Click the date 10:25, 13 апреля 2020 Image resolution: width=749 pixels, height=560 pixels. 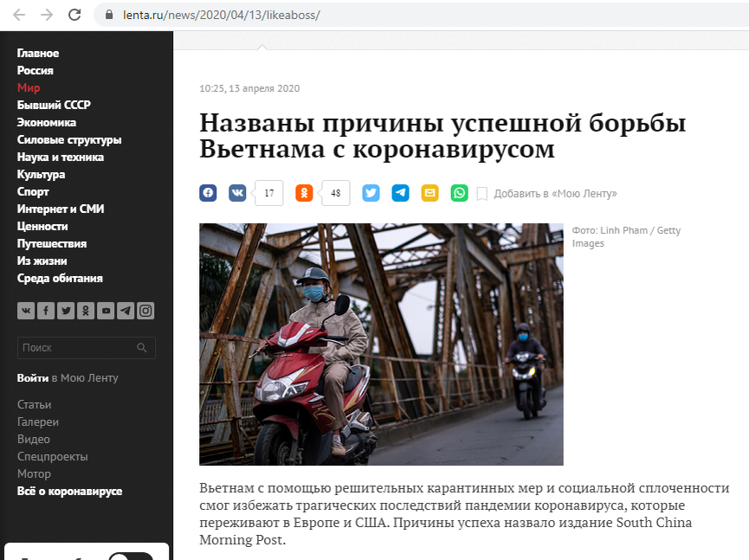[x=249, y=88]
